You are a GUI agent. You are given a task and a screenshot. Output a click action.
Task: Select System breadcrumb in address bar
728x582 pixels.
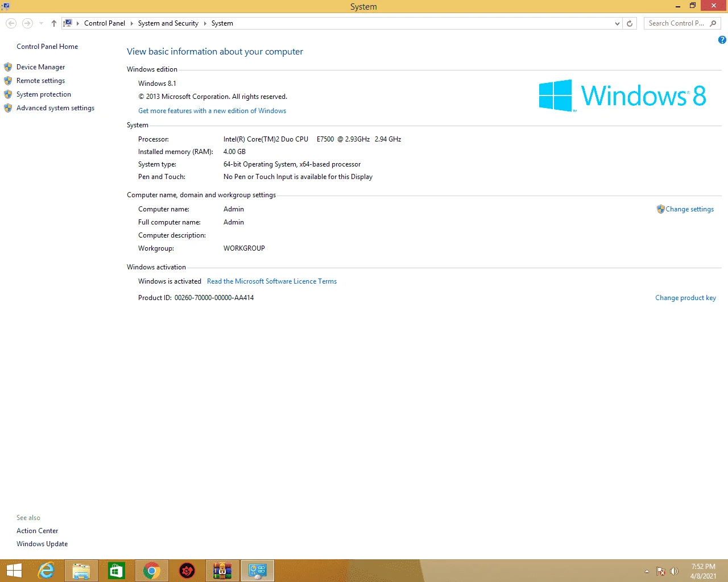tap(222, 23)
